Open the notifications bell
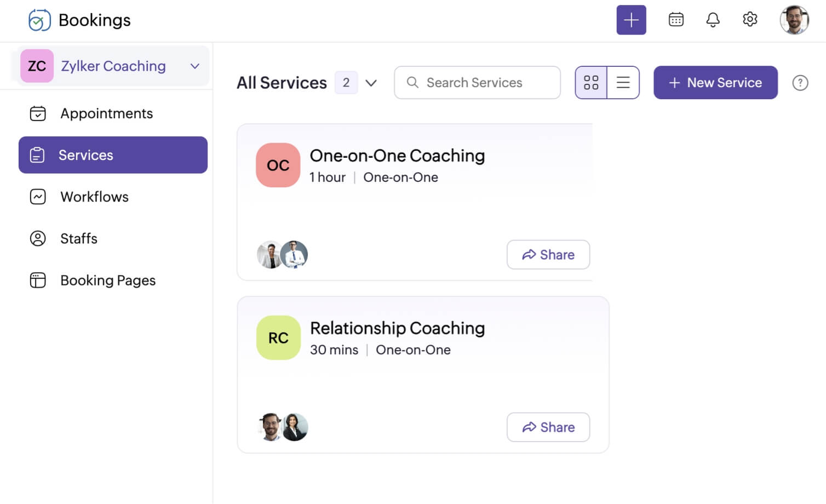This screenshot has width=826, height=504. (x=713, y=19)
